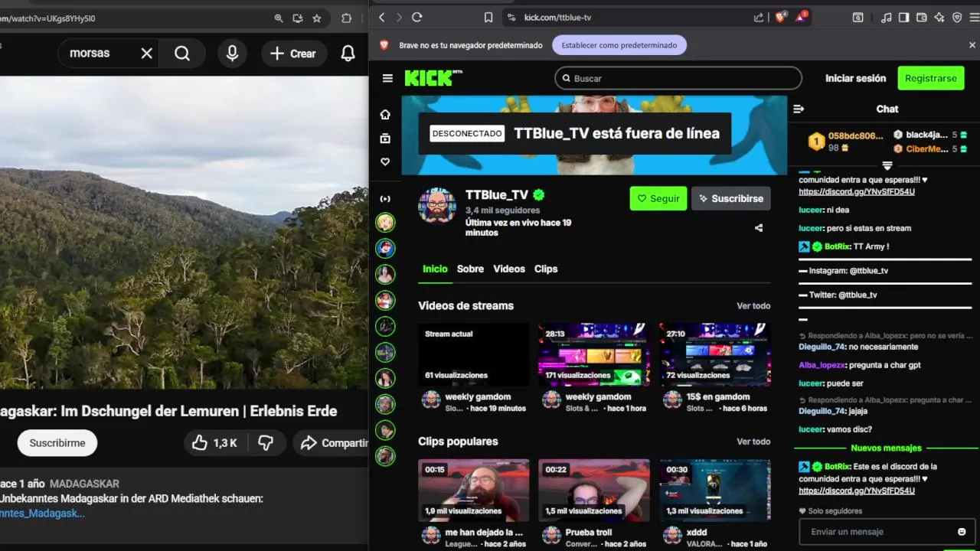Dismiss the Brave default browser notification

point(972,45)
